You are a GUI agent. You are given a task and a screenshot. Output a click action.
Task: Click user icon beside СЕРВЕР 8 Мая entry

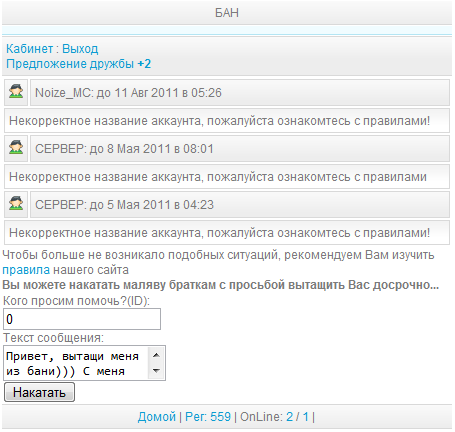point(16,148)
